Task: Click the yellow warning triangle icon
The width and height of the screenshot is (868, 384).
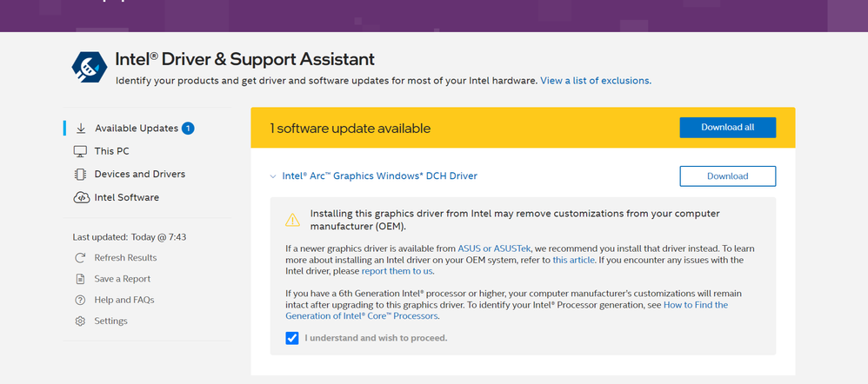Action: [x=293, y=220]
